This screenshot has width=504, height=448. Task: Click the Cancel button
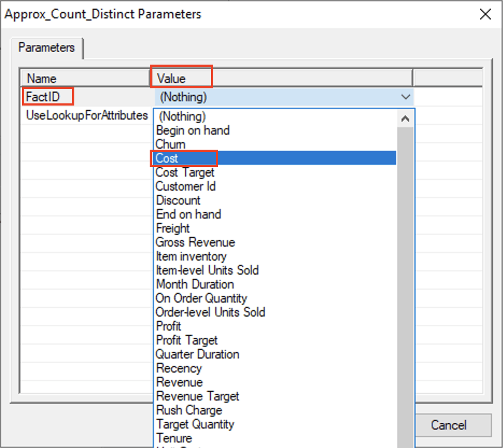[449, 425]
